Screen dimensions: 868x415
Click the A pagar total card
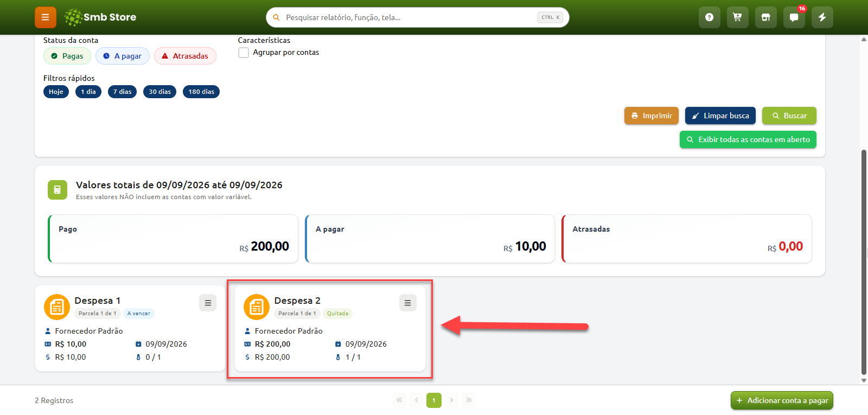[430, 239]
